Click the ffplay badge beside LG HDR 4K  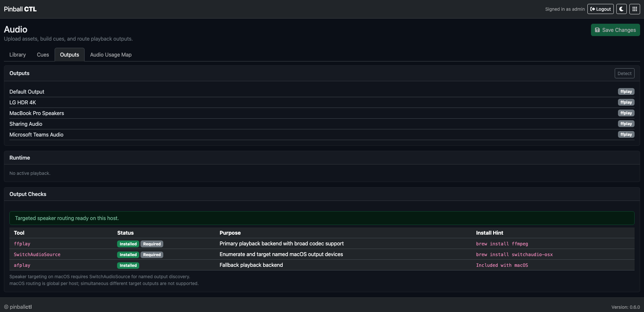tap(626, 102)
